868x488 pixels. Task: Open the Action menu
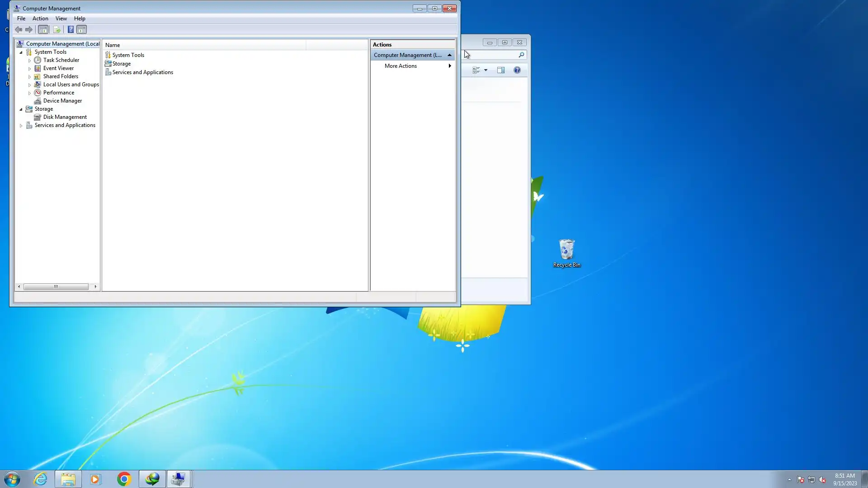point(40,19)
